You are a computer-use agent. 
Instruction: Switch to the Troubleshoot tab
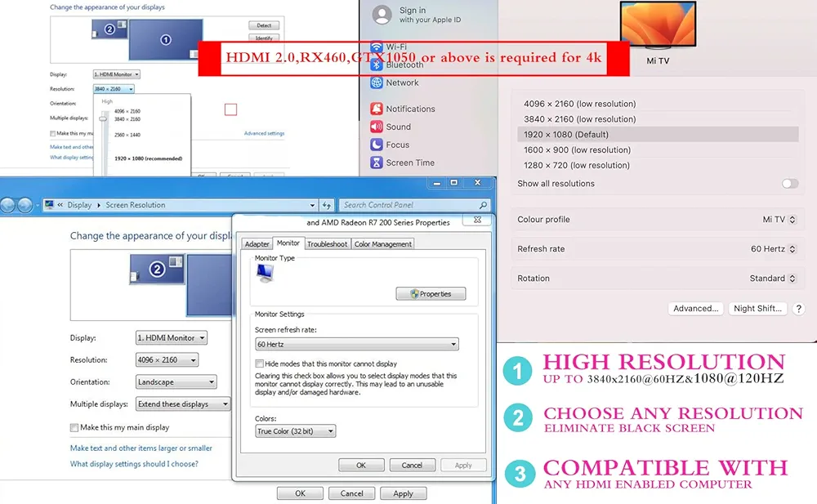coord(327,243)
